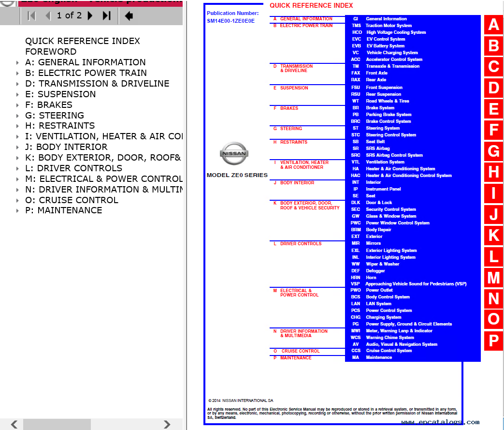Open the AV Audio, Visual & Navigation link
This screenshot has width=504, height=430.
[395, 344]
